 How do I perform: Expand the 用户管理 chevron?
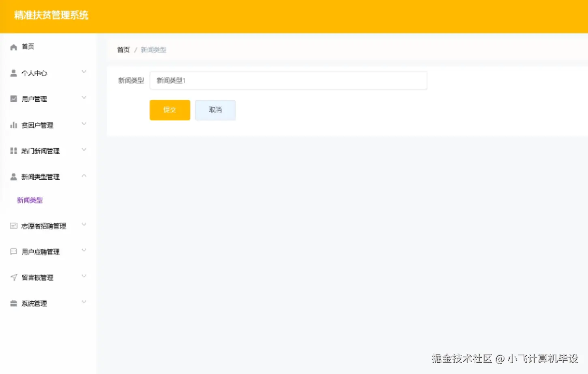(x=84, y=98)
